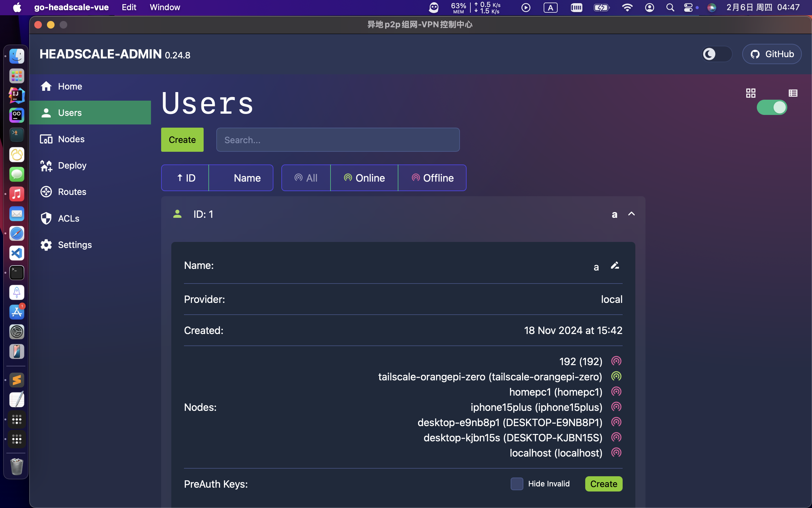Launch Finder from the Dock
This screenshot has width=812, height=508.
[x=17, y=56]
